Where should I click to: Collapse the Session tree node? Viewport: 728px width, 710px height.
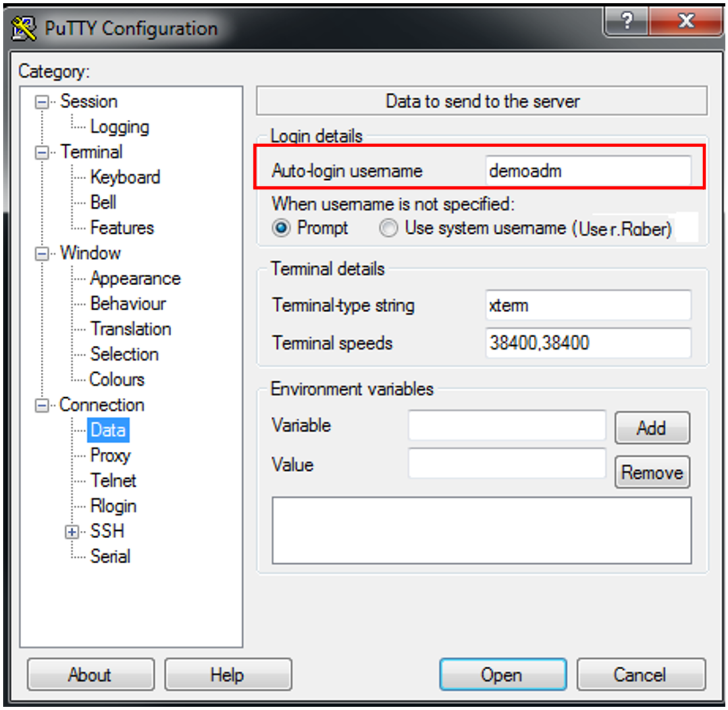[41, 102]
